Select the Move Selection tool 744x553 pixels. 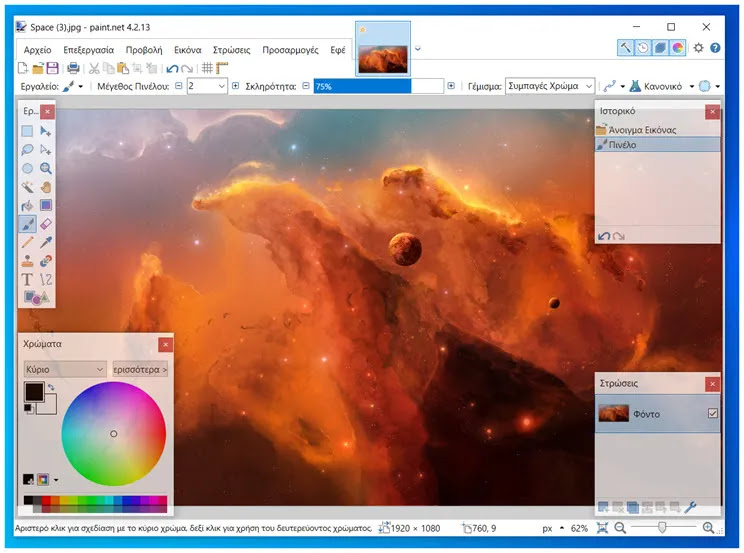click(46, 150)
